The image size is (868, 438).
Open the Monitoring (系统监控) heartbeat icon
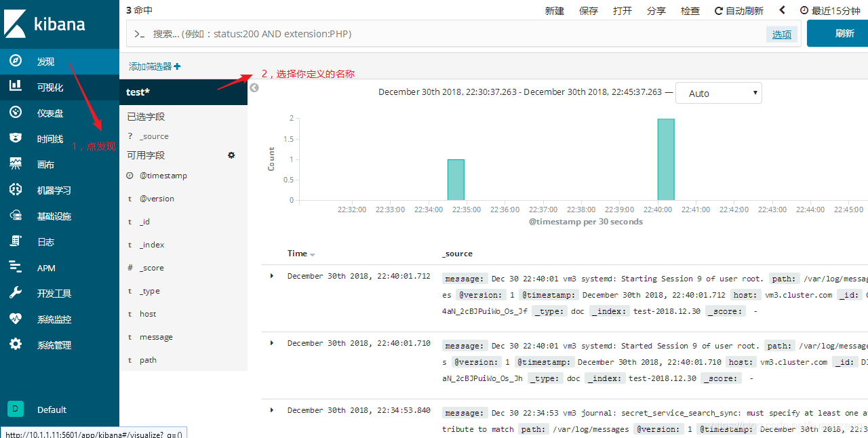[x=16, y=319]
